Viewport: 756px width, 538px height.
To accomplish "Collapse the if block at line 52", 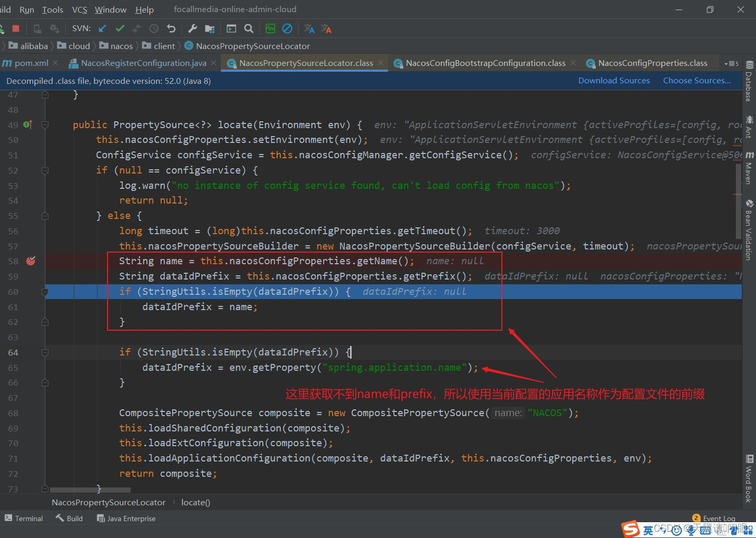I will 45,170.
